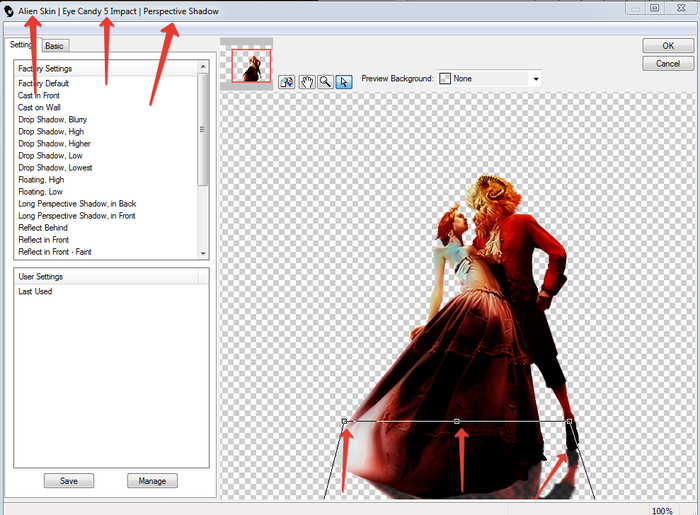
Task: Select the Zoom magnifier tool
Action: pyautogui.click(x=325, y=82)
